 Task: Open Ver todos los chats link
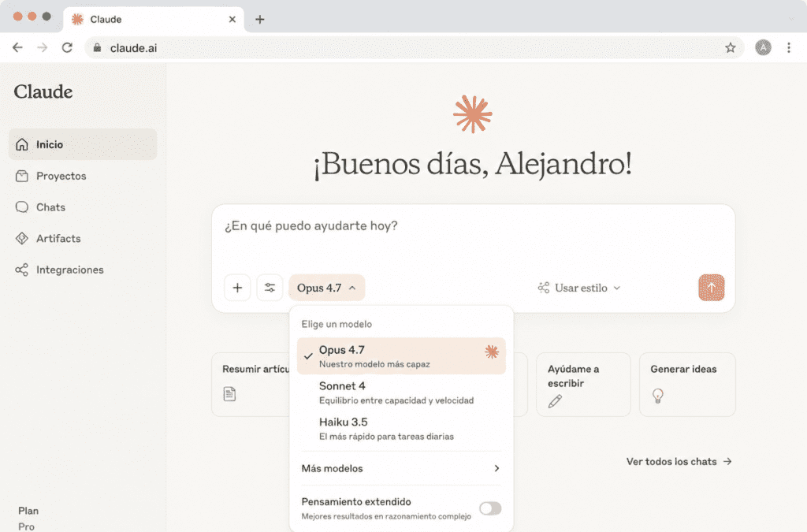[x=679, y=462]
